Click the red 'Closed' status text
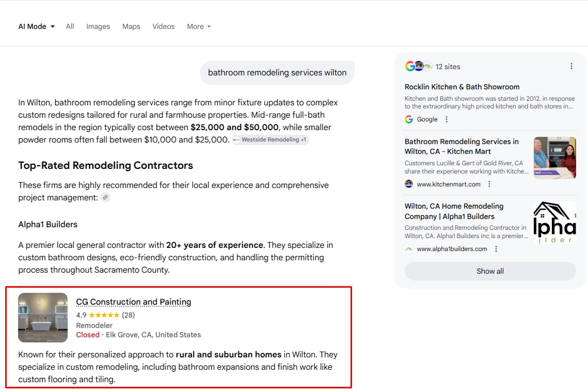 (88, 335)
